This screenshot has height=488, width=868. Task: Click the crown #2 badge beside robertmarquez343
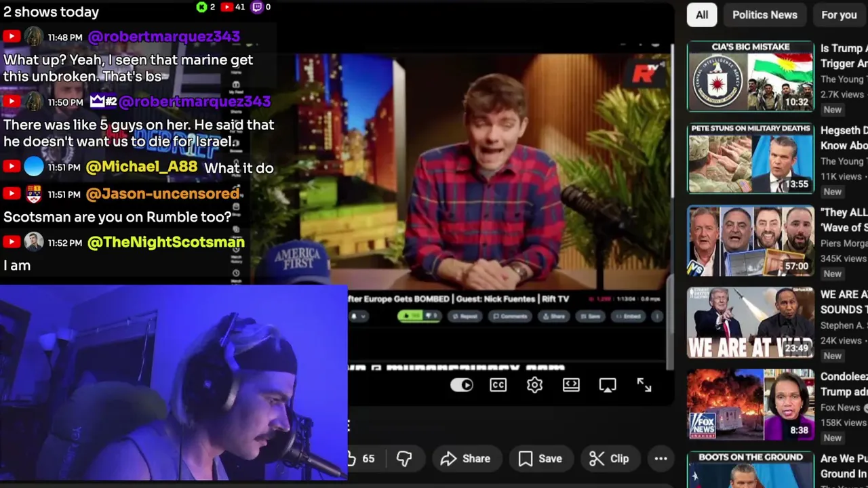click(103, 102)
